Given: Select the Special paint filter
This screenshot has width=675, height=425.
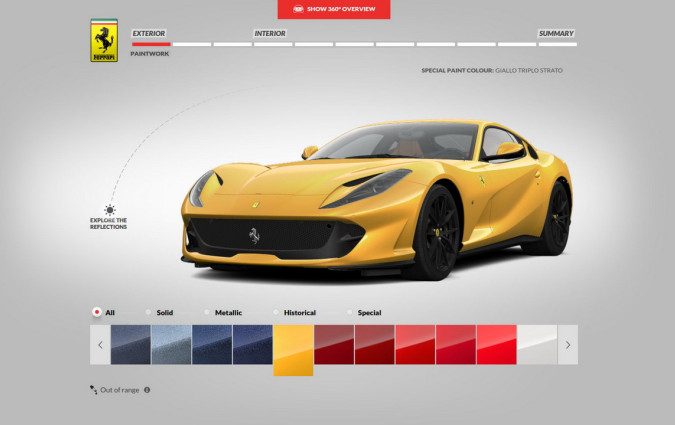Looking at the screenshot, I should point(351,313).
